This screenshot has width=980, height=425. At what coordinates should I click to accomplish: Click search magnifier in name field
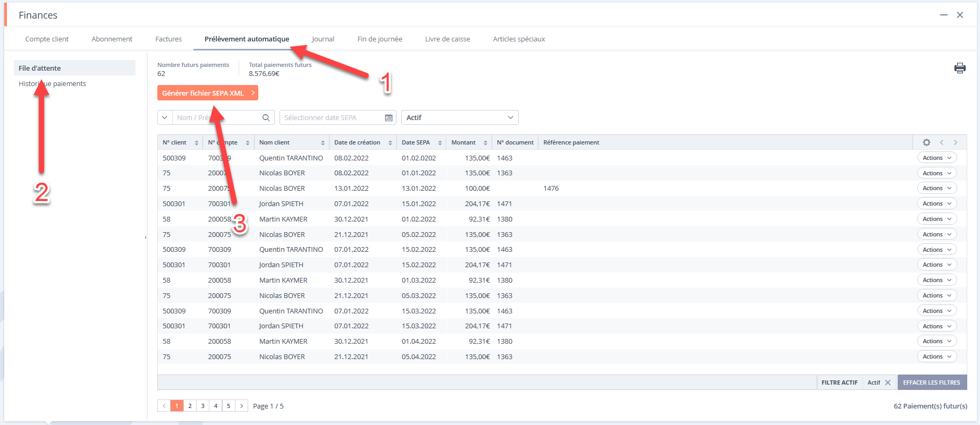[x=266, y=117]
